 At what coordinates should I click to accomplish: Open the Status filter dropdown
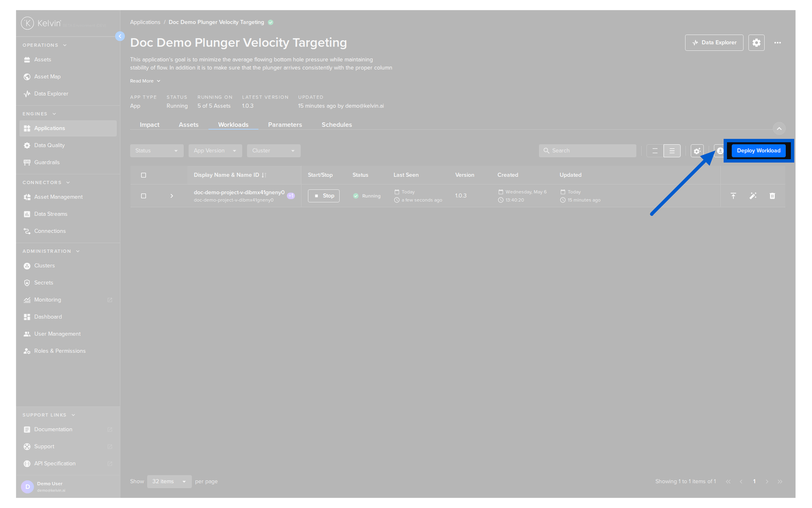(156, 151)
